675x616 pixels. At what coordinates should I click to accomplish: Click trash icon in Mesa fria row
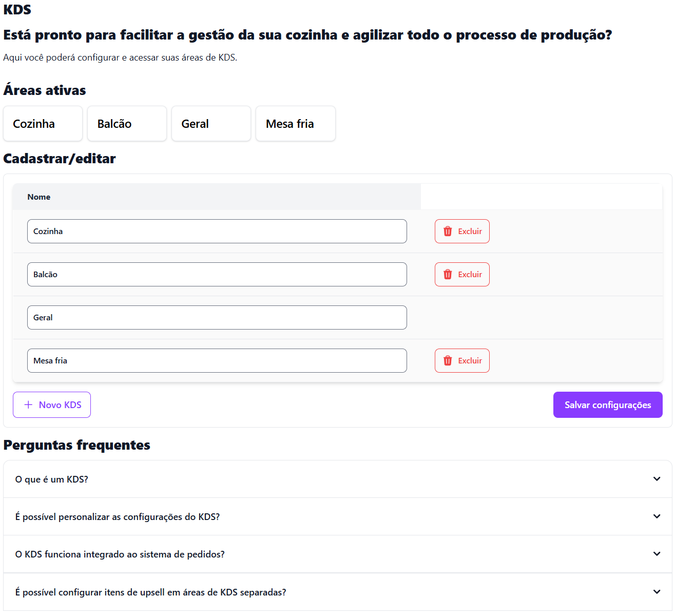point(448,361)
